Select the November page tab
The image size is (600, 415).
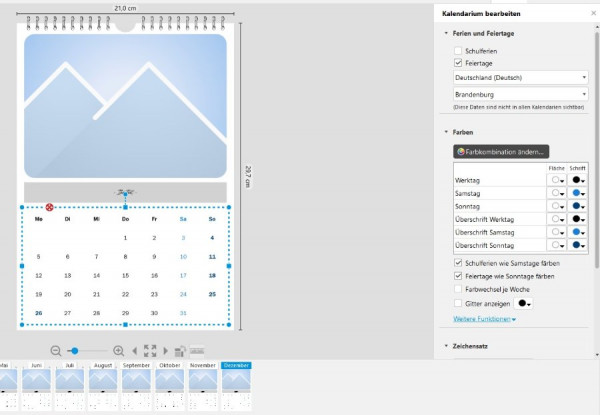(x=202, y=365)
